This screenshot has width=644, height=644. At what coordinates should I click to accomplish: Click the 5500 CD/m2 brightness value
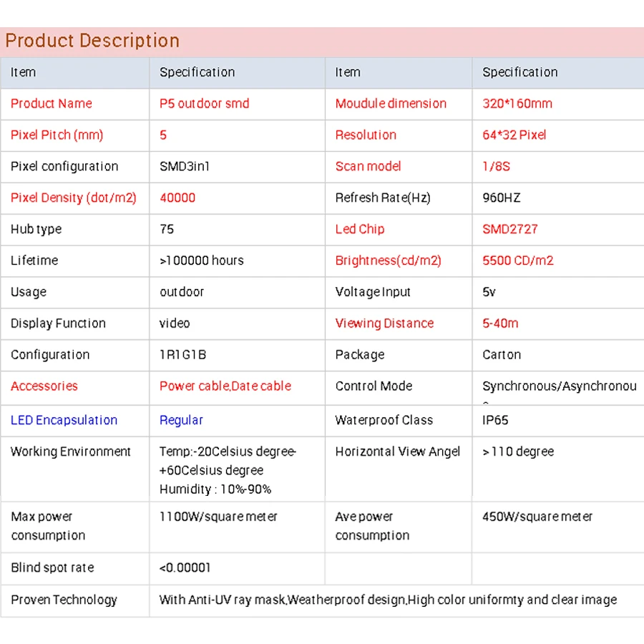coord(518,261)
